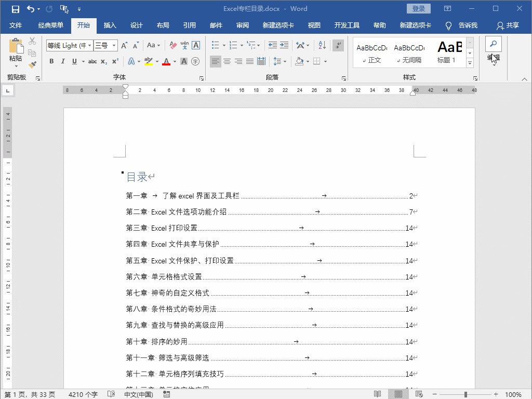Switch to read mode view

click(377, 394)
